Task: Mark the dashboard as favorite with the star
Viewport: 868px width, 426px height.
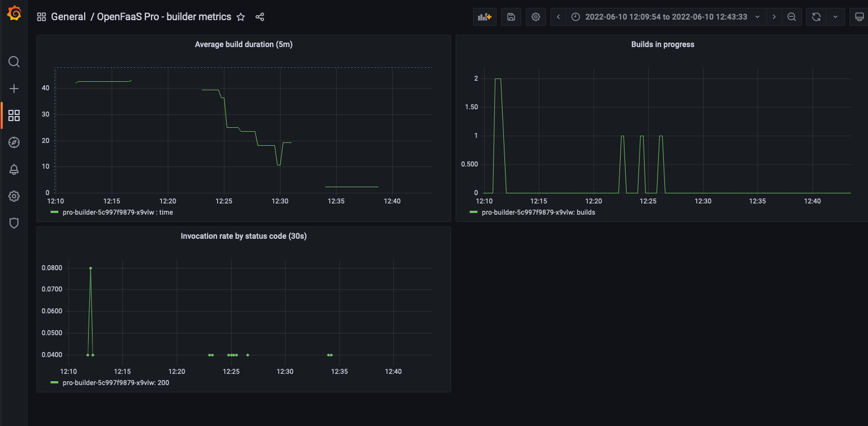Action: point(241,17)
